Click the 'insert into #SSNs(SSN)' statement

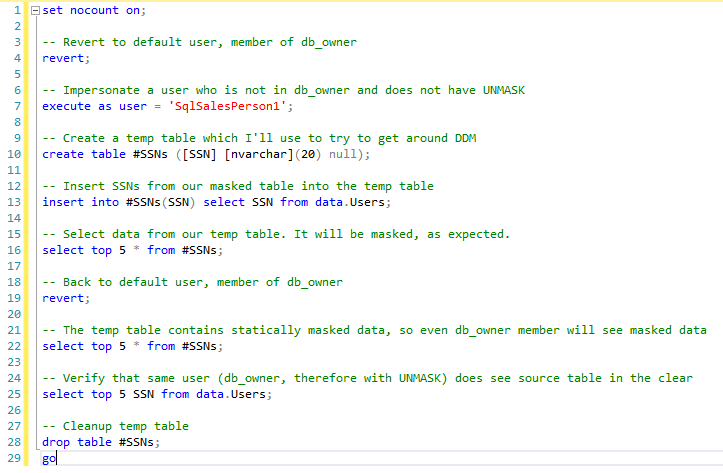(x=119, y=202)
